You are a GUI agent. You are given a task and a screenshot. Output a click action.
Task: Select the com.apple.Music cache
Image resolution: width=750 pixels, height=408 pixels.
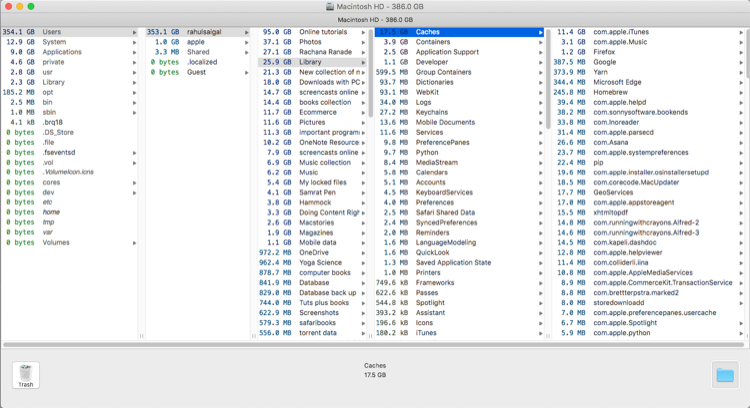pyautogui.click(x=649, y=42)
